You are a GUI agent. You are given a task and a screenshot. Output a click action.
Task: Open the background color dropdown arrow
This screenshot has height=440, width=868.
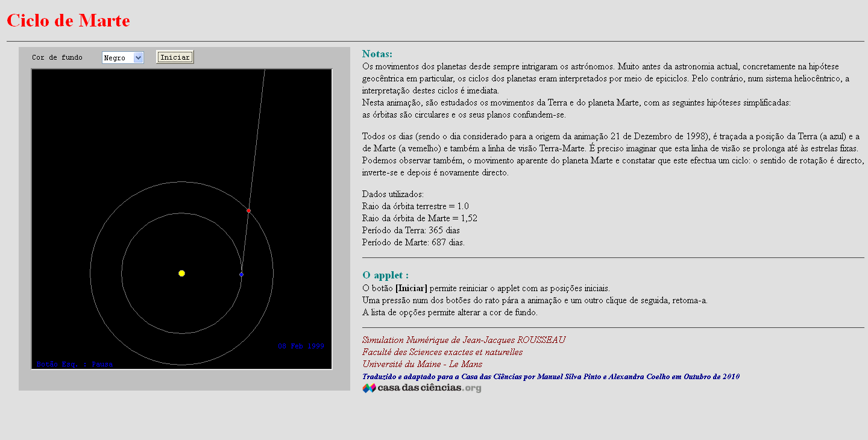click(138, 58)
